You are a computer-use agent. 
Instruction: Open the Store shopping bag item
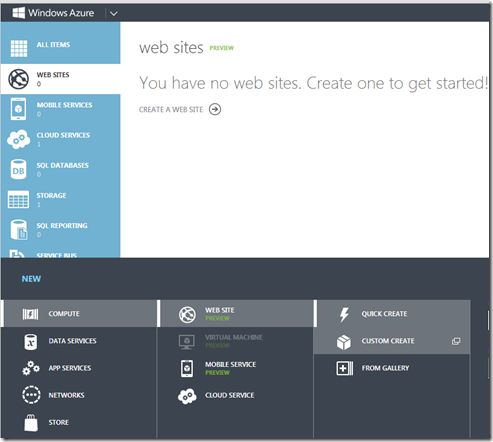click(x=79, y=423)
